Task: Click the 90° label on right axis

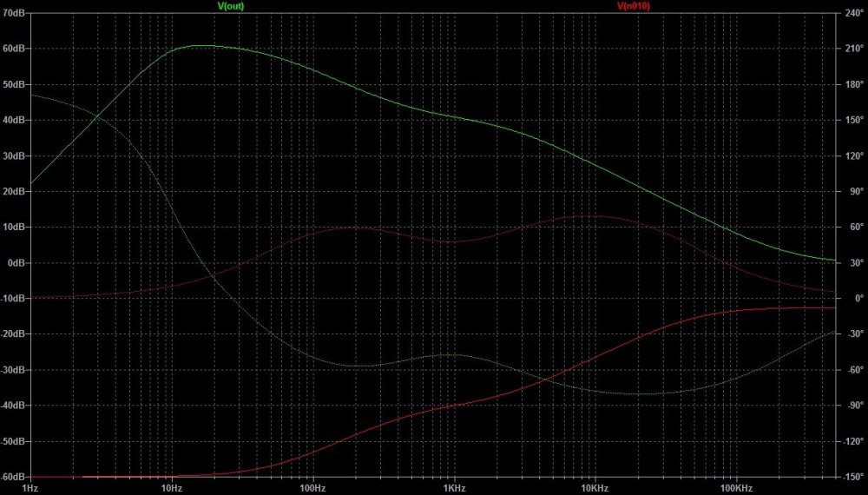Action: click(x=853, y=192)
